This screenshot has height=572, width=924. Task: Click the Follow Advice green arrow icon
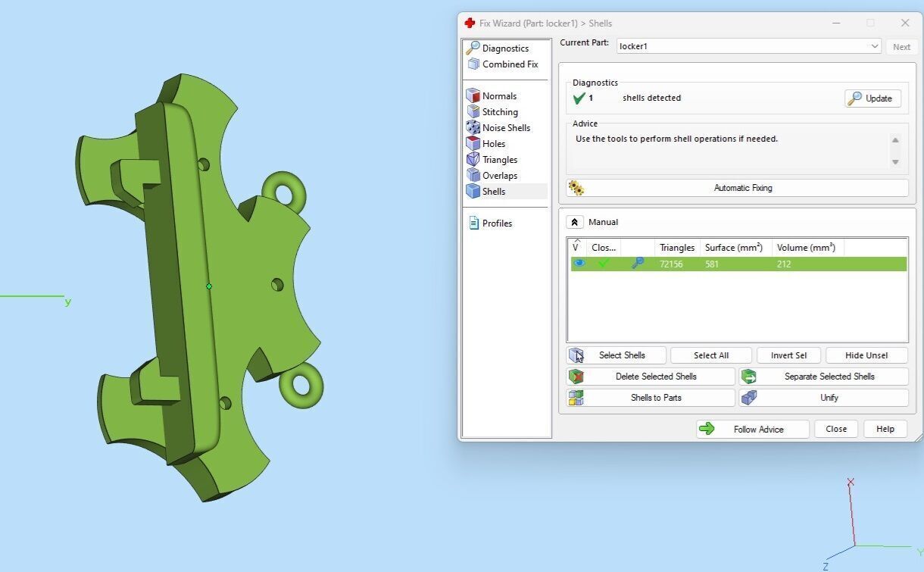coord(707,430)
